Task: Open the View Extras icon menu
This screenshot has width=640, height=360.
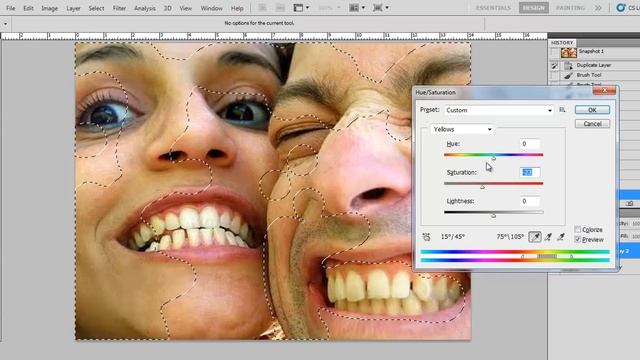Action: click(301, 8)
